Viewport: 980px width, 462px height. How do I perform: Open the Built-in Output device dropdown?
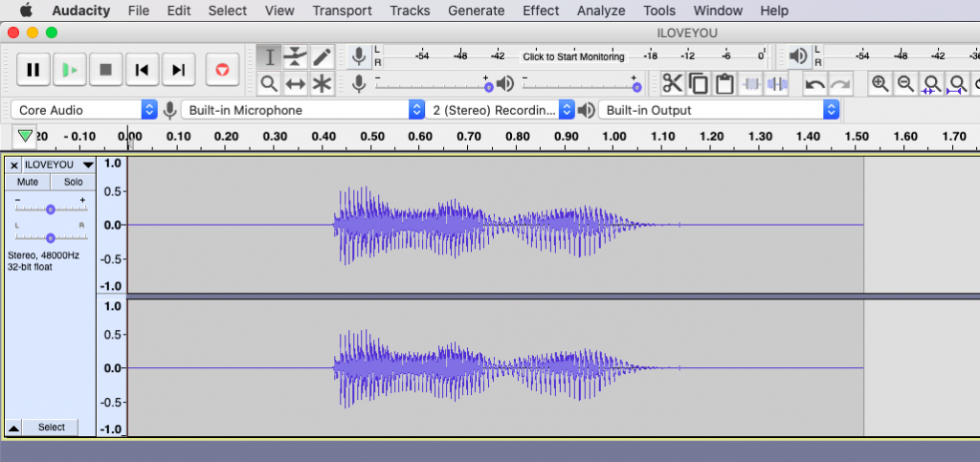[x=718, y=111]
